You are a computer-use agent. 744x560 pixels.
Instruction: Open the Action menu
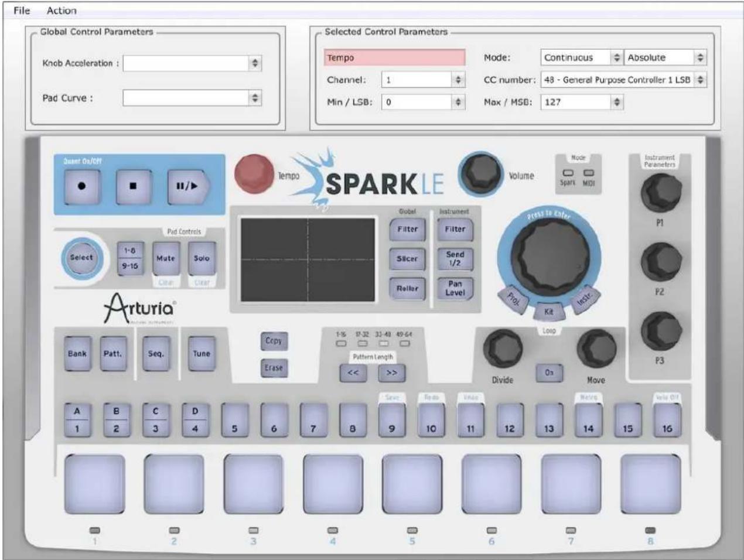click(x=62, y=11)
